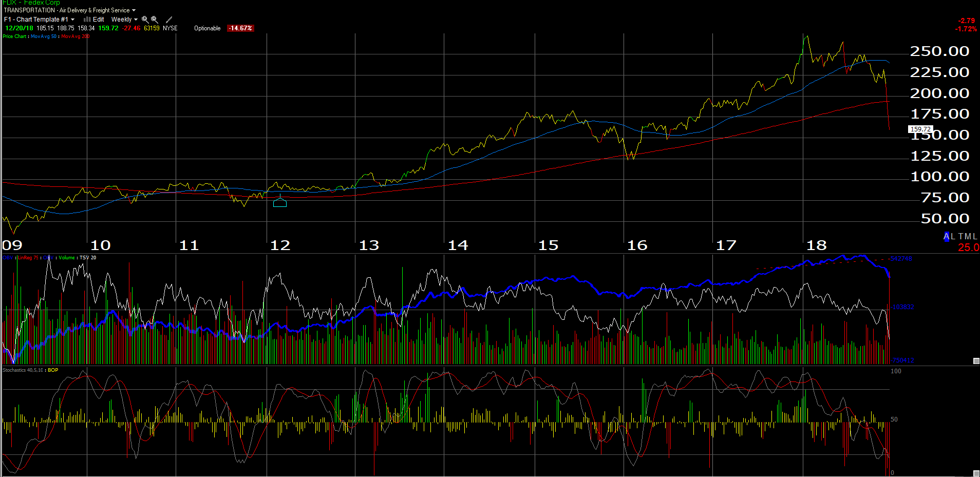Click the FDX - Fedex Corp title

click(31, 3)
